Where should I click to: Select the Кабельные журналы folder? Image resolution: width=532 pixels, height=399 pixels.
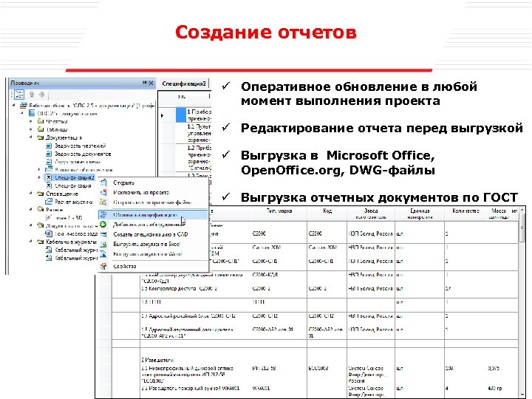point(71,242)
